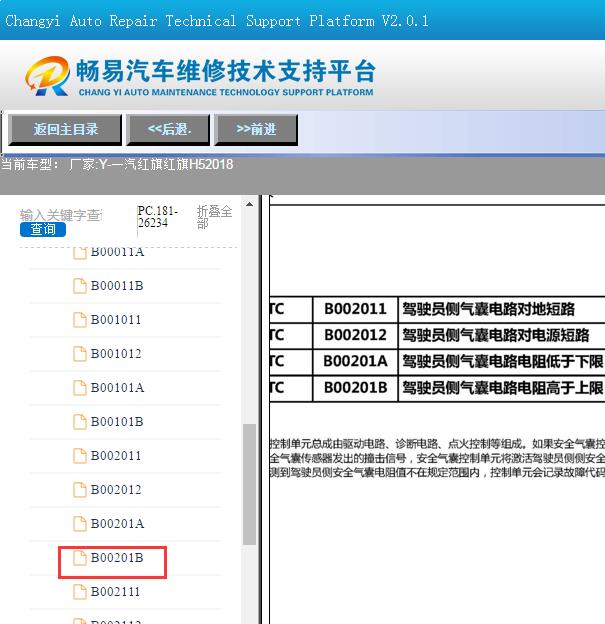Click the document icon beside B002012
The height and width of the screenshot is (624, 605).
coord(80,489)
